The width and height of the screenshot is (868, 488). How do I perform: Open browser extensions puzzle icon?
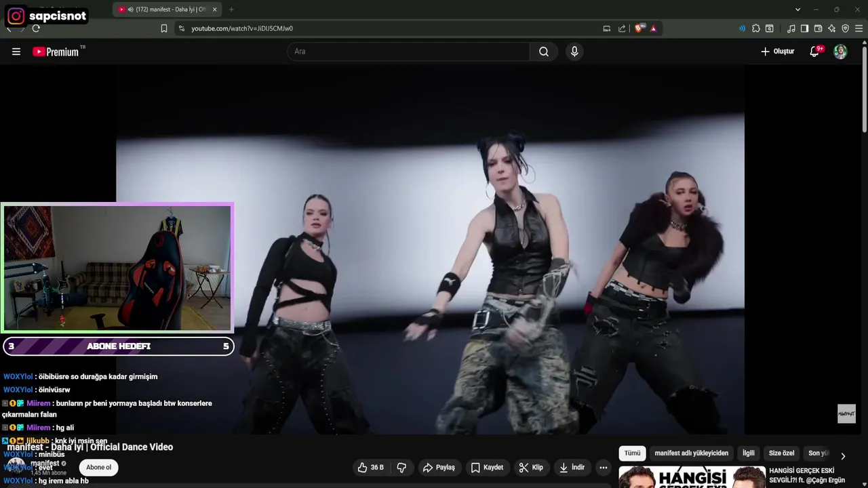756,28
